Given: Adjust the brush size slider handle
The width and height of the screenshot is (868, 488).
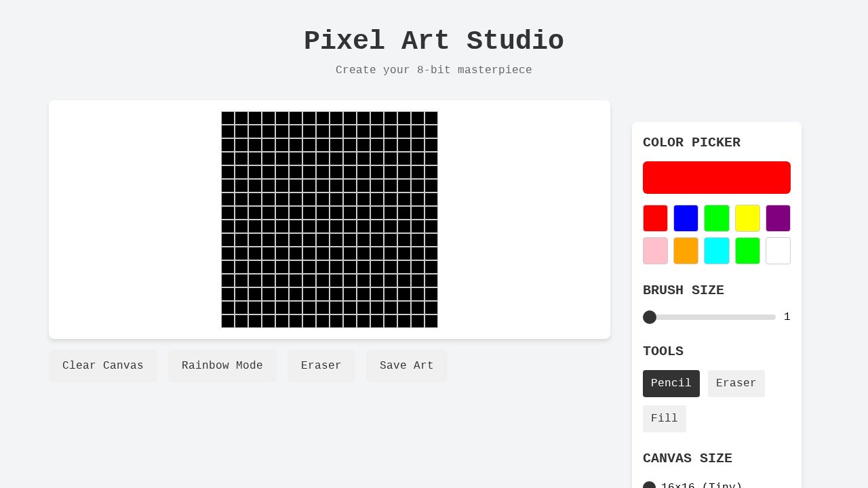Looking at the screenshot, I should click(650, 317).
